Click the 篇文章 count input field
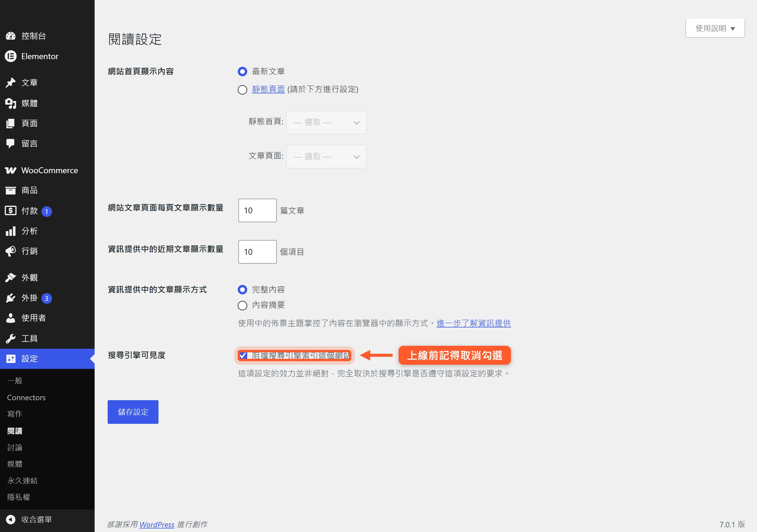The width and height of the screenshot is (757, 532). [x=257, y=210]
